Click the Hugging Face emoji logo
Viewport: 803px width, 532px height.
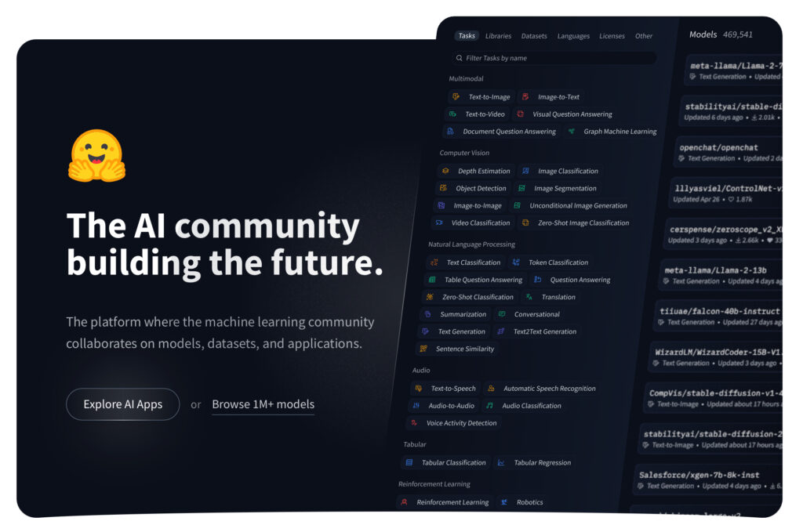tap(96, 155)
